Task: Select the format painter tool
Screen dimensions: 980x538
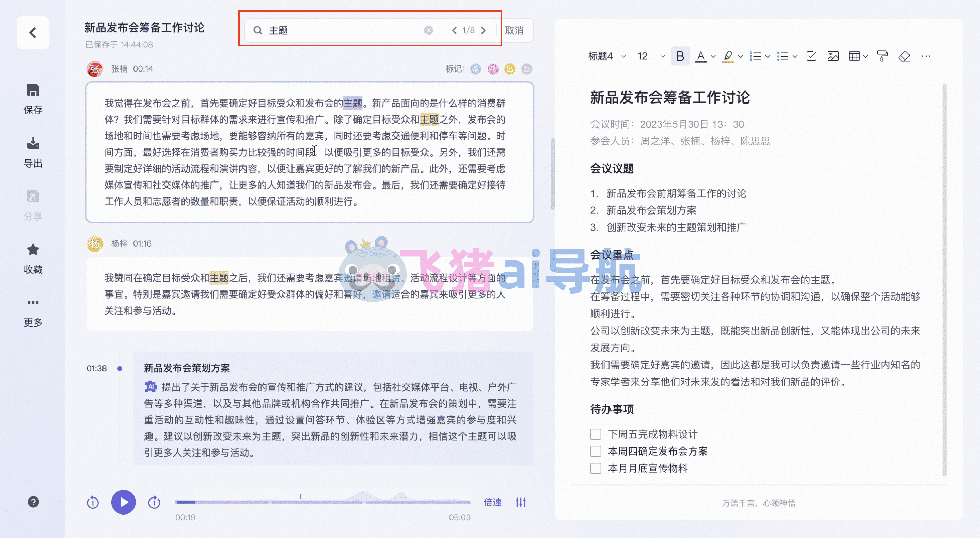Action: (882, 56)
